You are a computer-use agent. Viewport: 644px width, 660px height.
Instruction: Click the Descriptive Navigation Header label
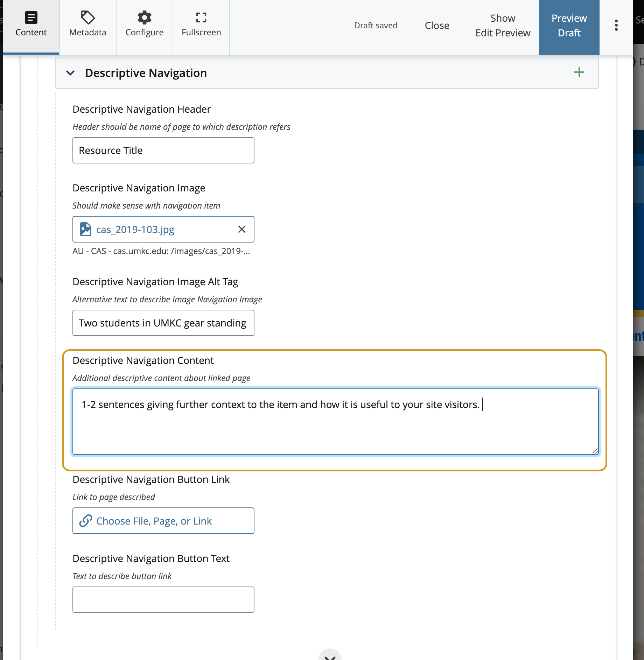(x=141, y=109)
